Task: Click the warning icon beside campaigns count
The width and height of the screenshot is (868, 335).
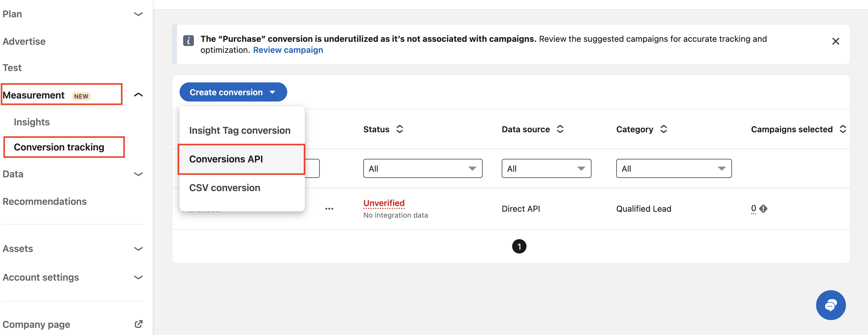Action: (764, 209)
